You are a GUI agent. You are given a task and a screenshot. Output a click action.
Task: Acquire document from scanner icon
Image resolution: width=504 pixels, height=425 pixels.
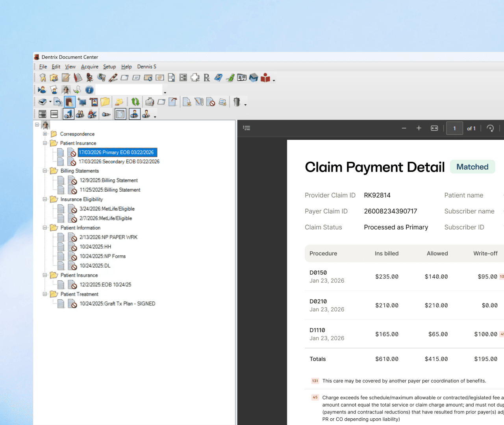coord(43,102)
